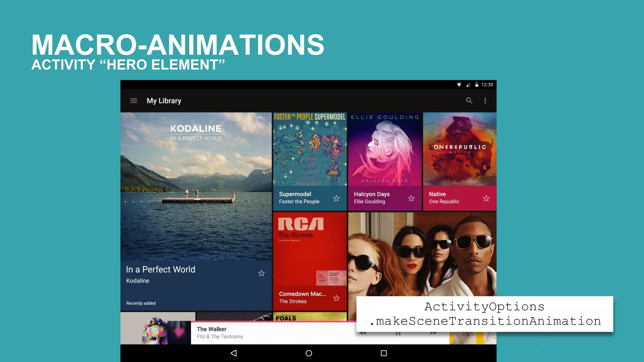Toggle the star on Halcyon Days
Screen dimensions: 644x362
[x=411, y=198]
